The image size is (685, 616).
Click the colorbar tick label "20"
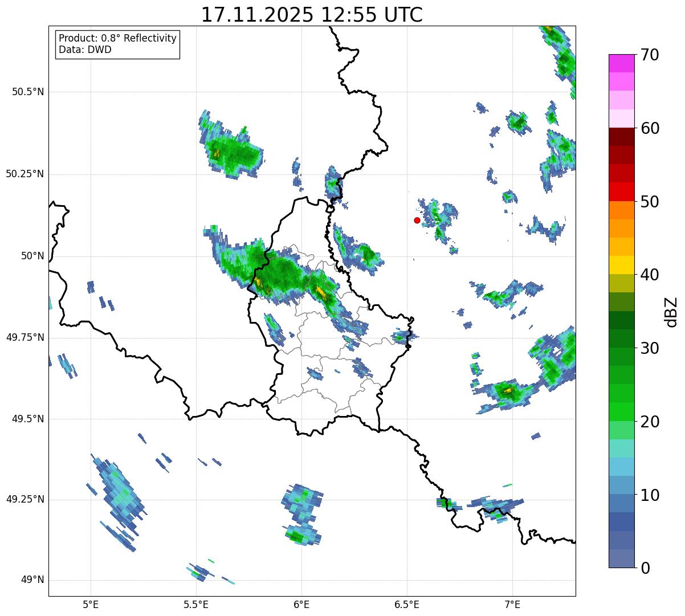pos(650,422)
